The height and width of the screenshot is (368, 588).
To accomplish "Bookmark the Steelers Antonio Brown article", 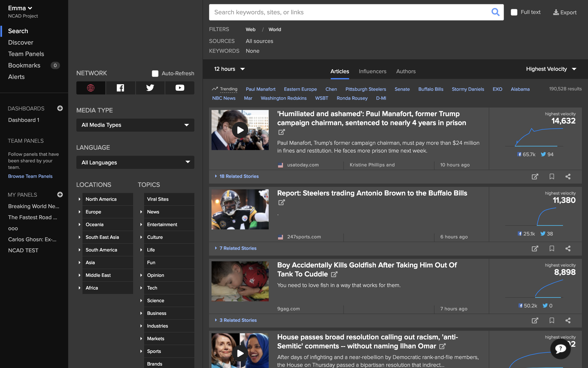I will click(x=552, y=248).
